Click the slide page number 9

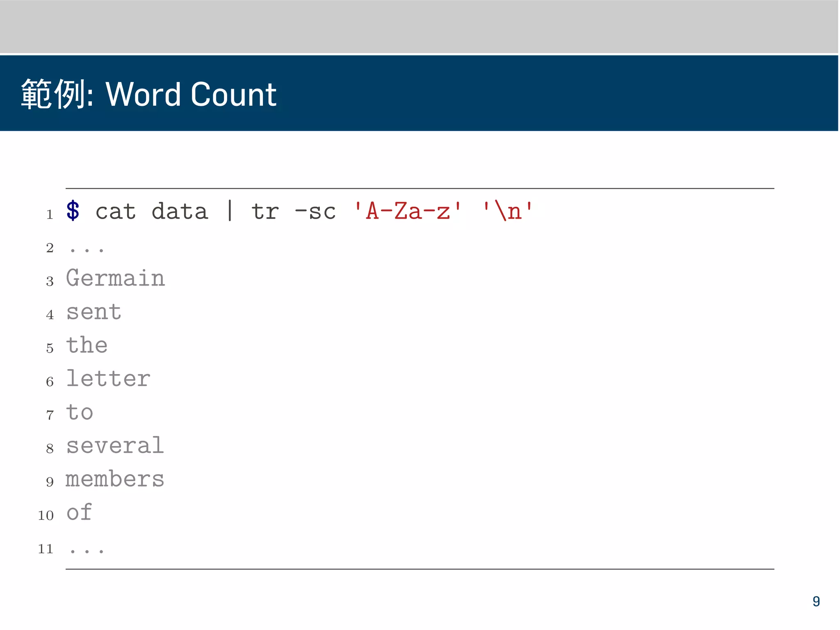[816, 601]
